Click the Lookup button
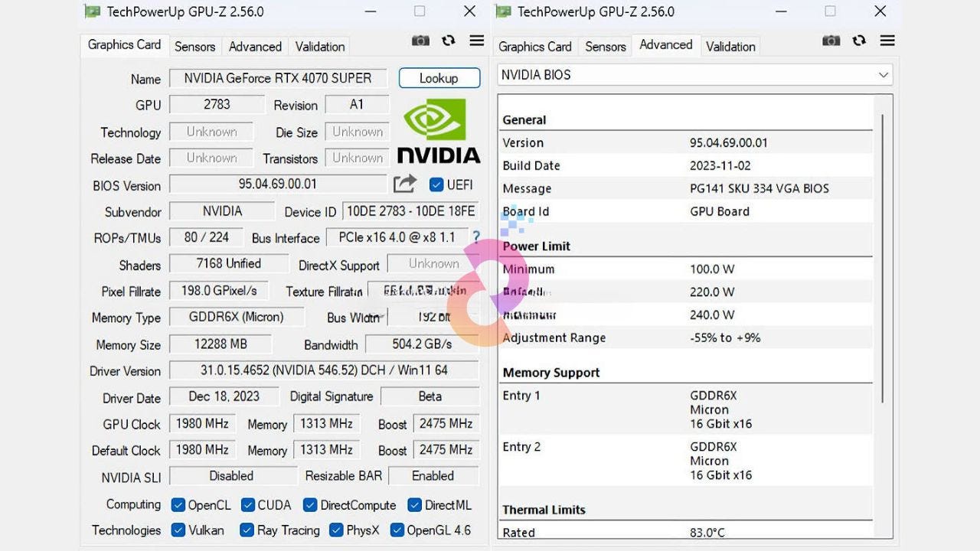Viewport: 980px width, 551px height. click(439, 78)
